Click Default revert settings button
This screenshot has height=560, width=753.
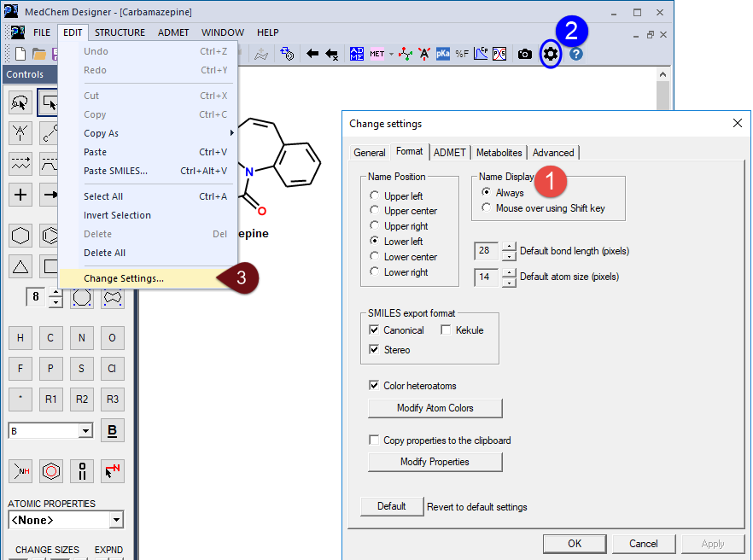tap(392, 506)
